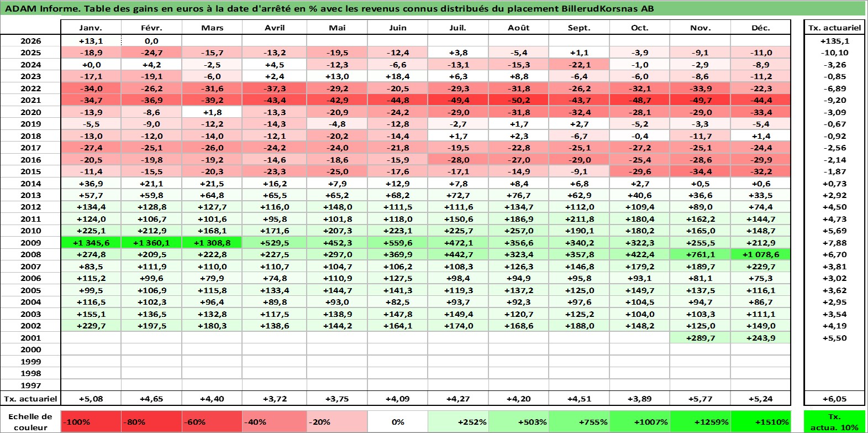868x433 pixels.
Task: Click the 2015 row label
Action: [x=30, y=171]
